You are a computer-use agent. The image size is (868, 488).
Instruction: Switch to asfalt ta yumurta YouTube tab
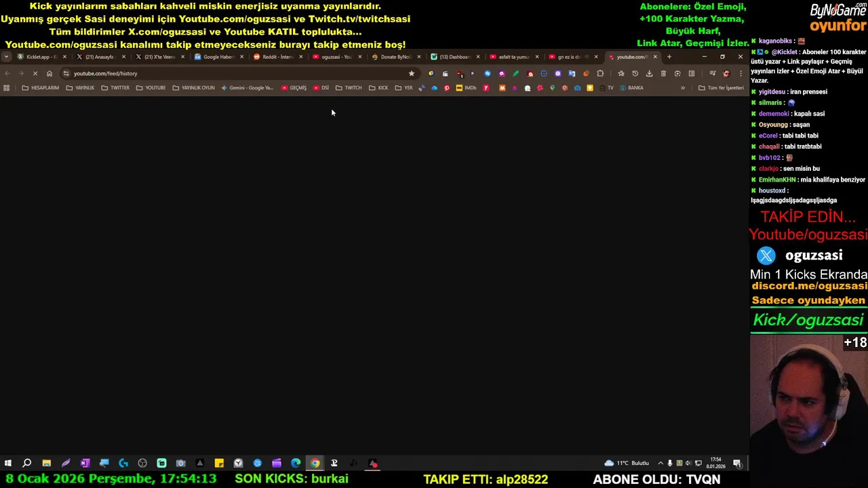pos(513,57)
